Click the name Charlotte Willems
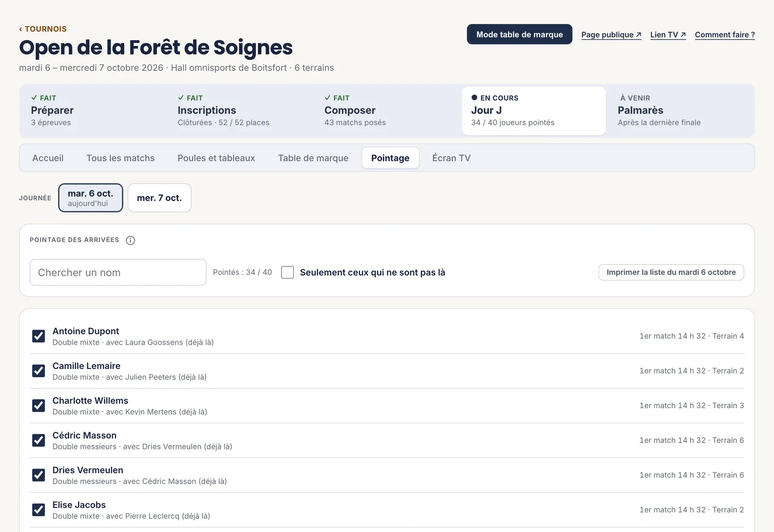 90,401
